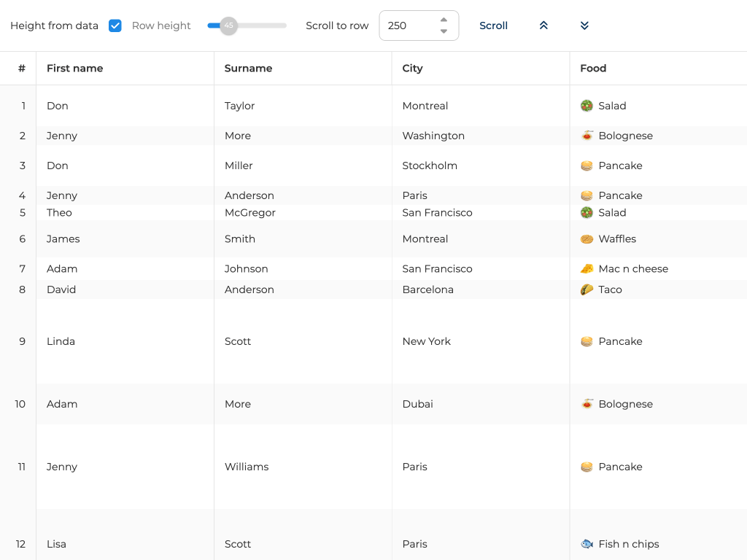Click the pancake icon in Linda Scott's row
This screenshot has width=747, height=560.
(x=587, y=341)
